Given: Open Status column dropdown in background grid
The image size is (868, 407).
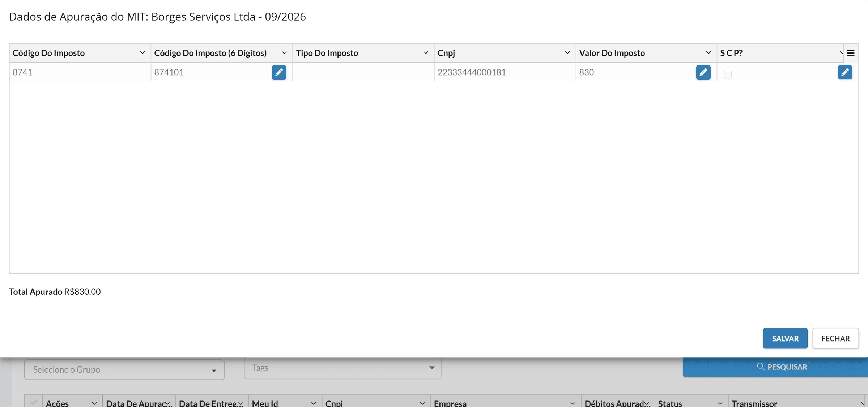Looking at the screenshot, I should (x=720, y=403).
